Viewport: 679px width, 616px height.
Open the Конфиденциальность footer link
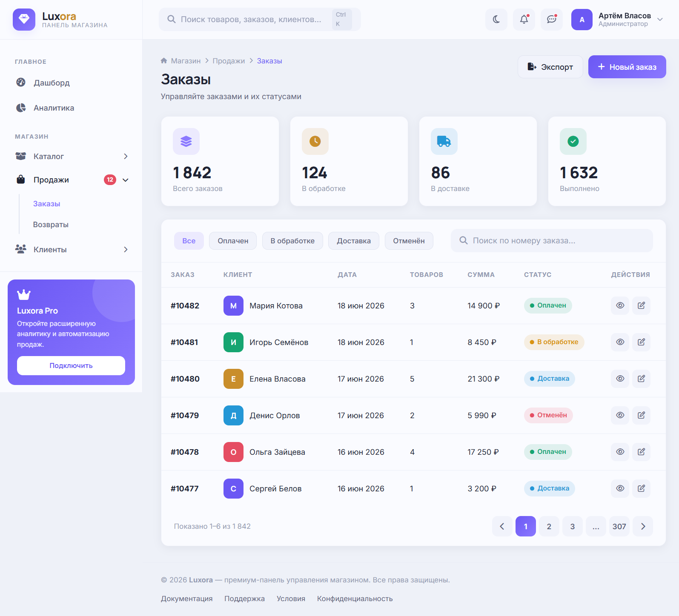tap(355, 599)
